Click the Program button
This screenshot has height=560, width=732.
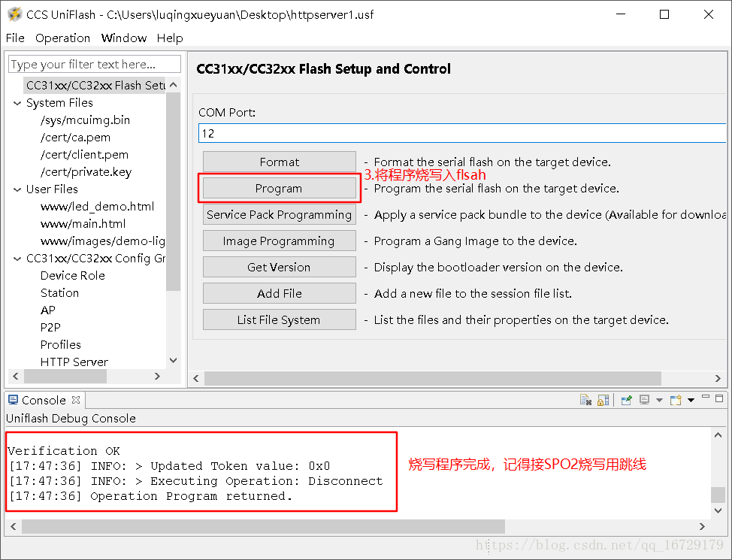pyautogui.click(x=279, y=188)
